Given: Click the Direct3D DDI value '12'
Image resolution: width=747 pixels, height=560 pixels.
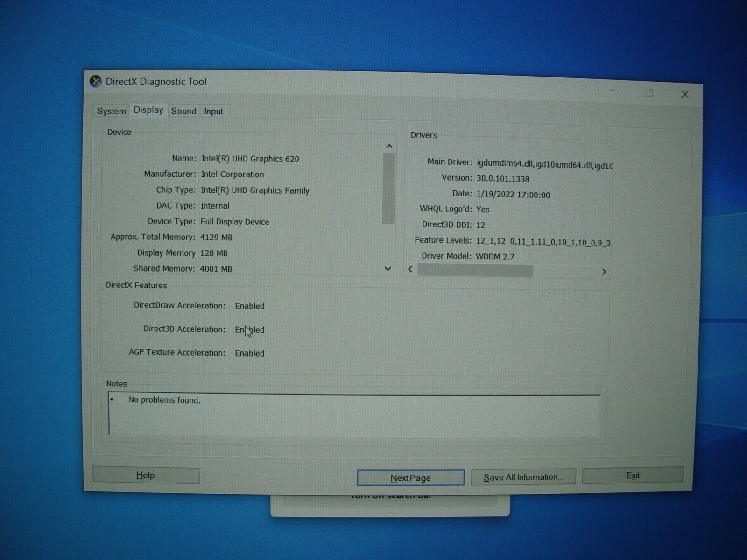Looking at the screenshot, I should pos(480,225).
